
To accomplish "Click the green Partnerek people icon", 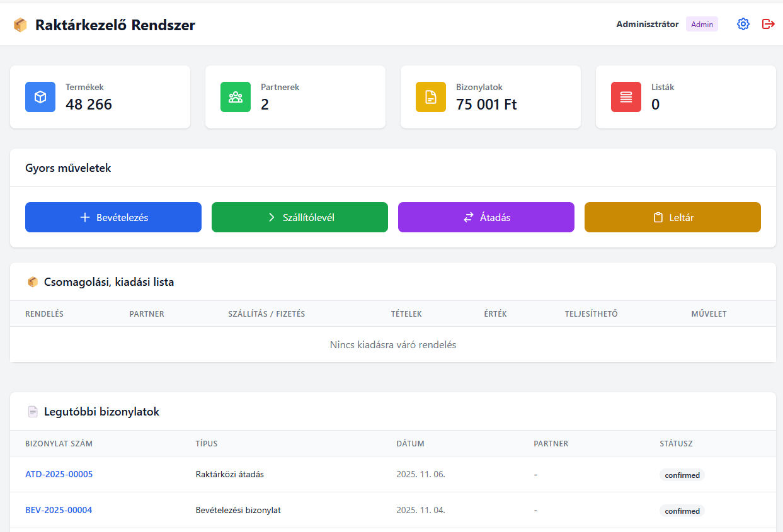I will pos(236,97).
